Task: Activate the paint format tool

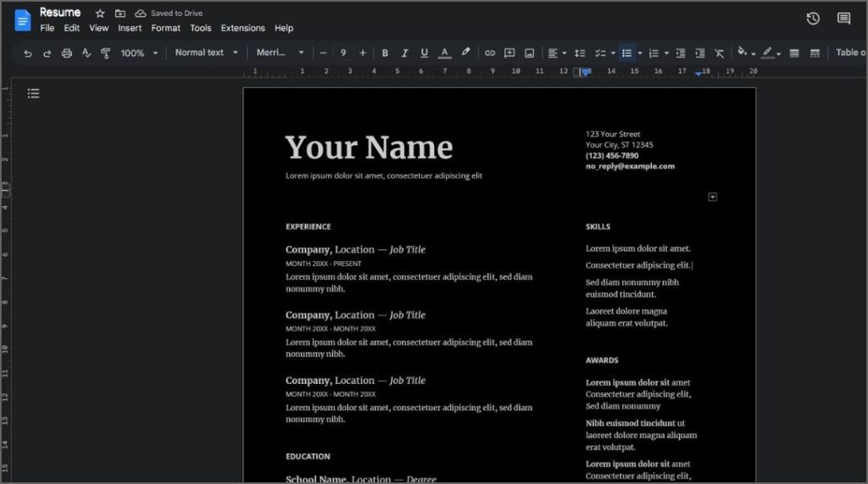Action: [105, 53]
